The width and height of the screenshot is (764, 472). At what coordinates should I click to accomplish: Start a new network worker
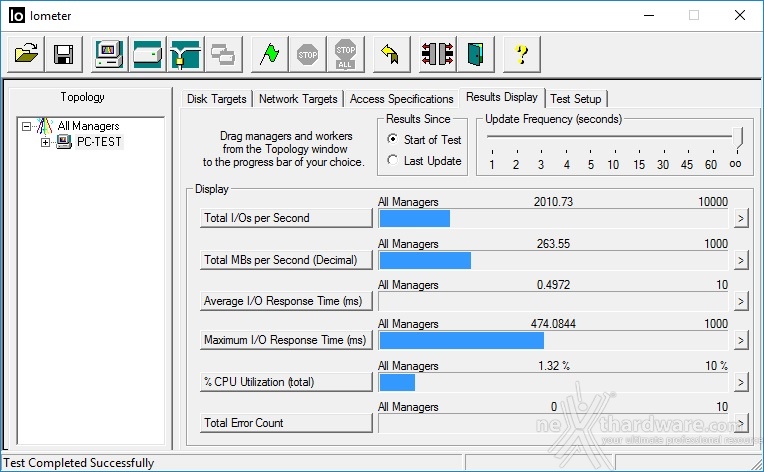click(x=185, y=54)
